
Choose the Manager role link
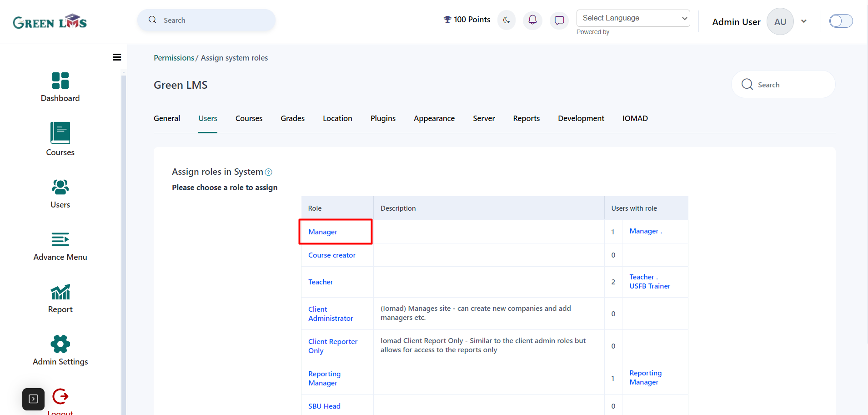[x=323, y=232]
